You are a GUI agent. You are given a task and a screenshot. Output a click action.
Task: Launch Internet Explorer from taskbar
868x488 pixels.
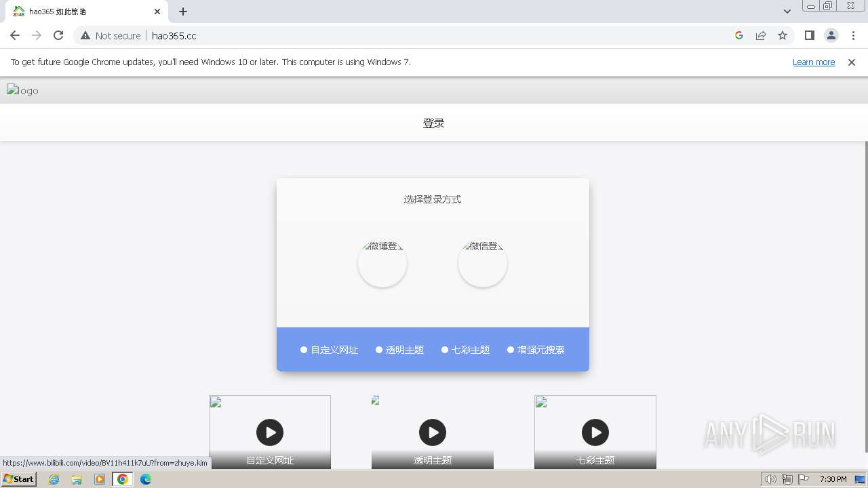pos(54,479)
